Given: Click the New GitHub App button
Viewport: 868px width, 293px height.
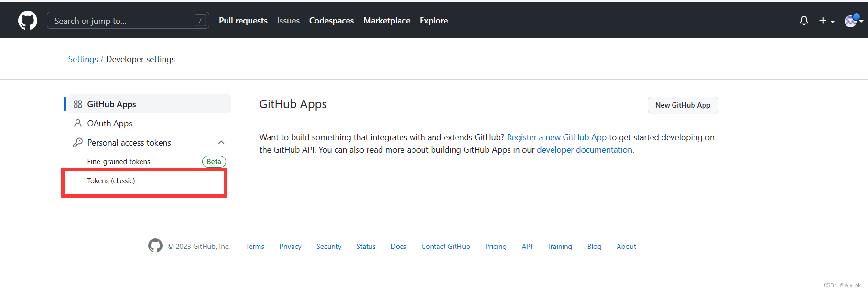Looking at the screenshot, I should tap(683, 105).
